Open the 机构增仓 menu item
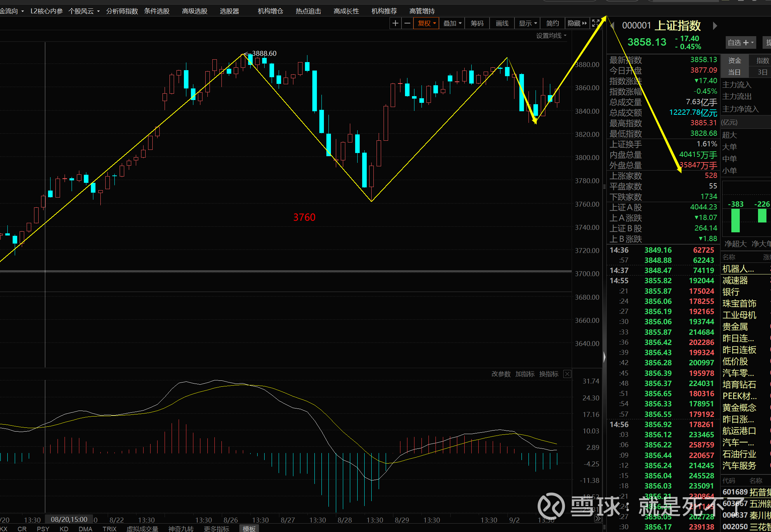Viewport: 771px width, 532px height. (270, 11)
